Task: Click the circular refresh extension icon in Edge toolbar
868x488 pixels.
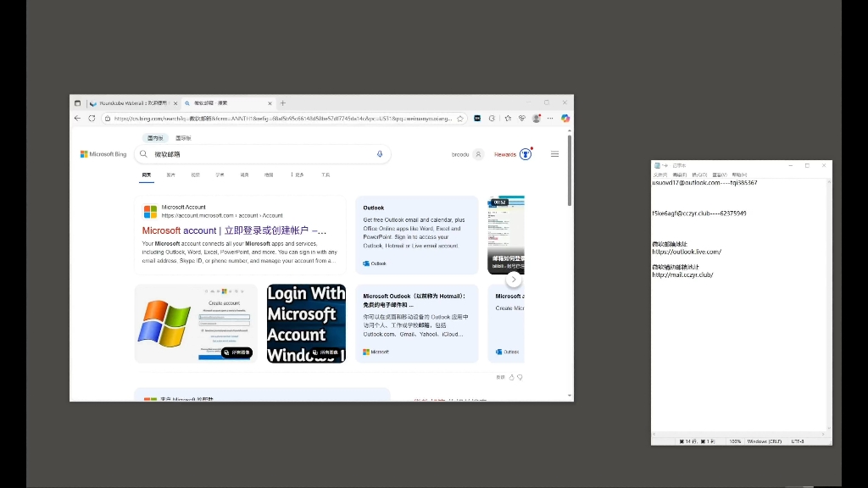Action: pyautogui.click(x=492, y=119)
